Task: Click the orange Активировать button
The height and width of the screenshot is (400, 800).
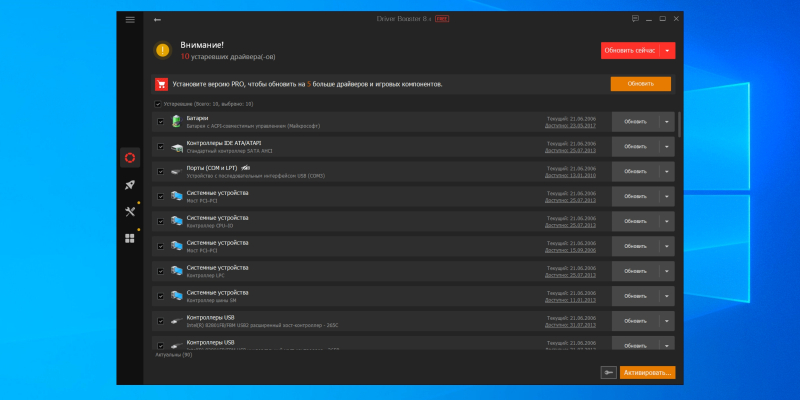Action: click(x=647, y=372)
